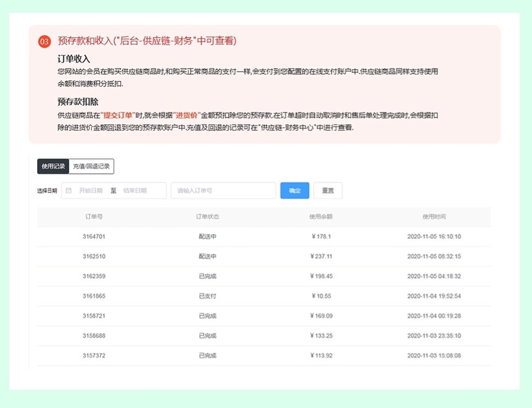The height and width of the screenshot is (408, 532).
Task: Click the time 2020-11-05 16:10:10
Action: point(434,236)
